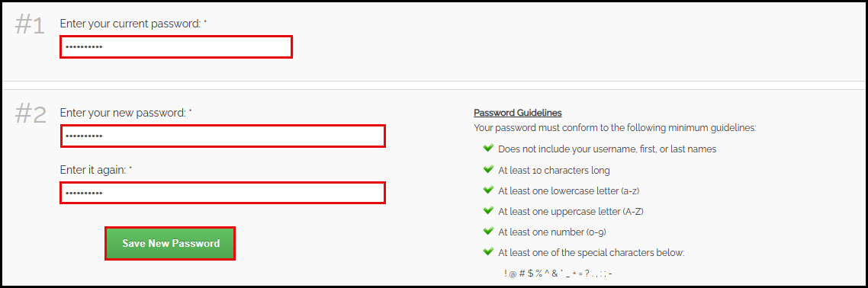Click the Password Guidelines heading
Screen dimensions: 868x288
[x=518, y=113]
